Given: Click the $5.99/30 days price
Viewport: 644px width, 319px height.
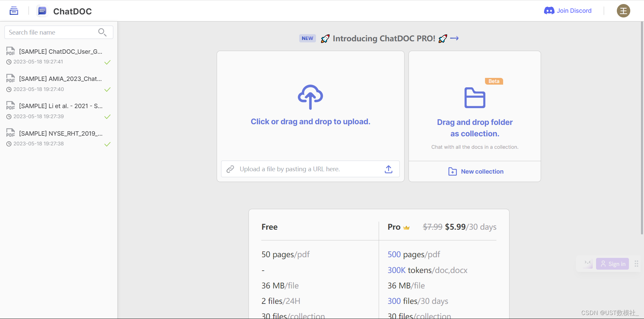Looking at the screenshot, I should click(x=471, y=227).
